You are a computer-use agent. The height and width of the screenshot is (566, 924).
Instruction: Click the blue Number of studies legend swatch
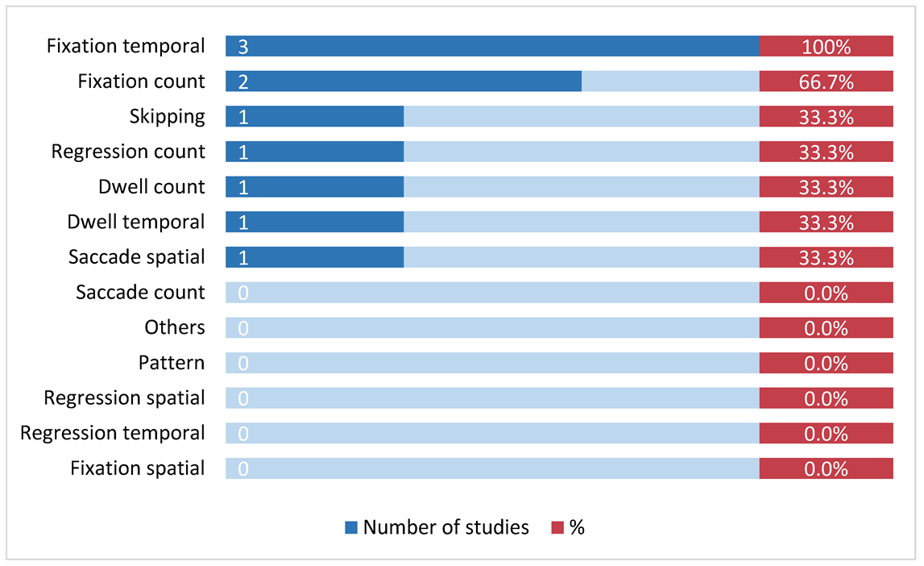[x=351, y=528]
